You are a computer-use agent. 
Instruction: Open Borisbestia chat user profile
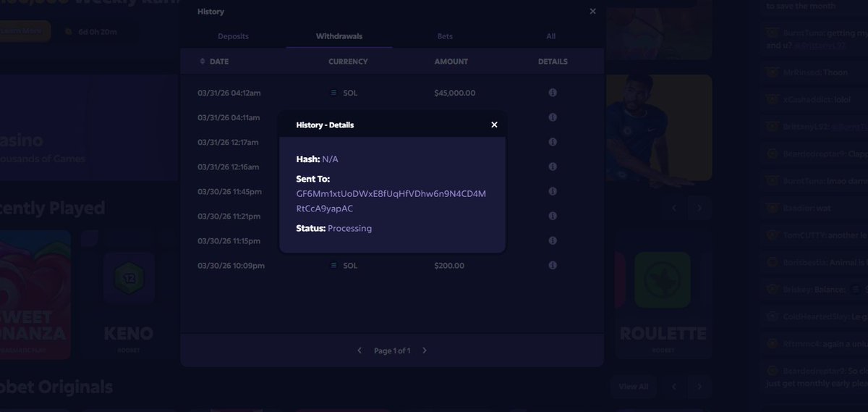point(807,262)
